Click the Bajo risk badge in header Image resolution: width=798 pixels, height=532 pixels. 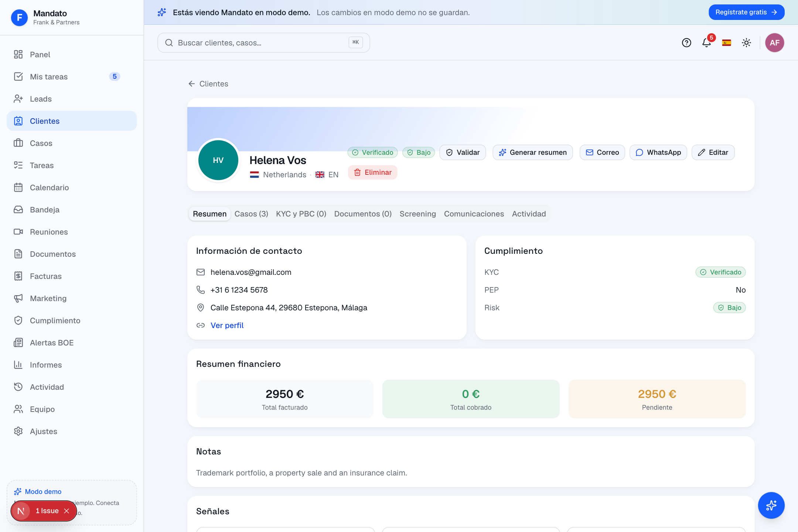pos(419,153)
